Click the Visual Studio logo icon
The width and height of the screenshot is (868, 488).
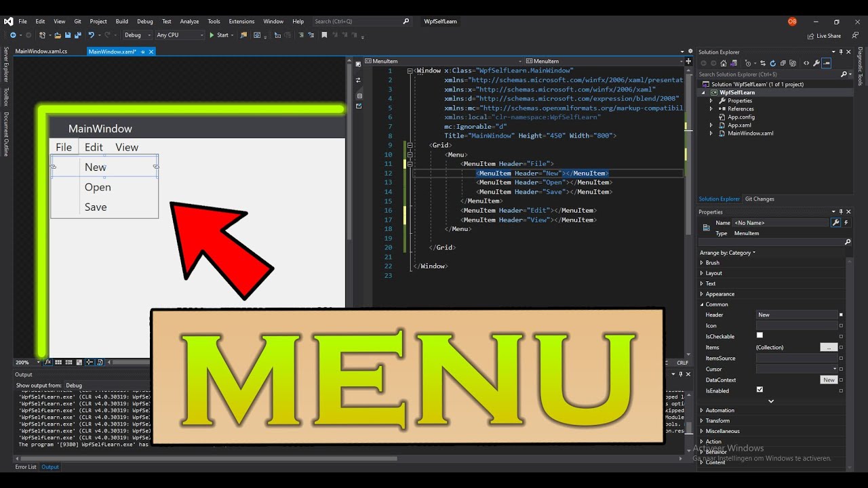[x=8, y=21]
